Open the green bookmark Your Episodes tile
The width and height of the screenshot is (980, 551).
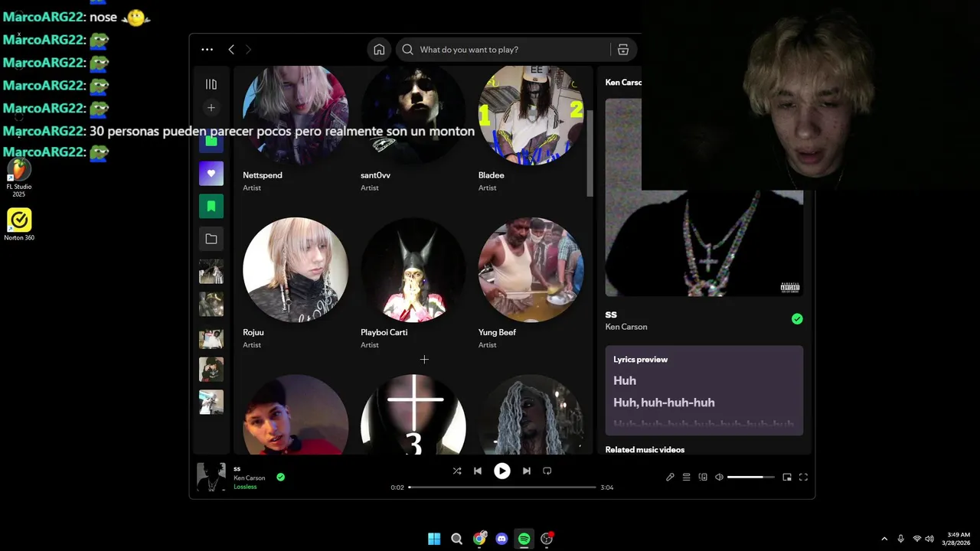(x=211, y=206)
